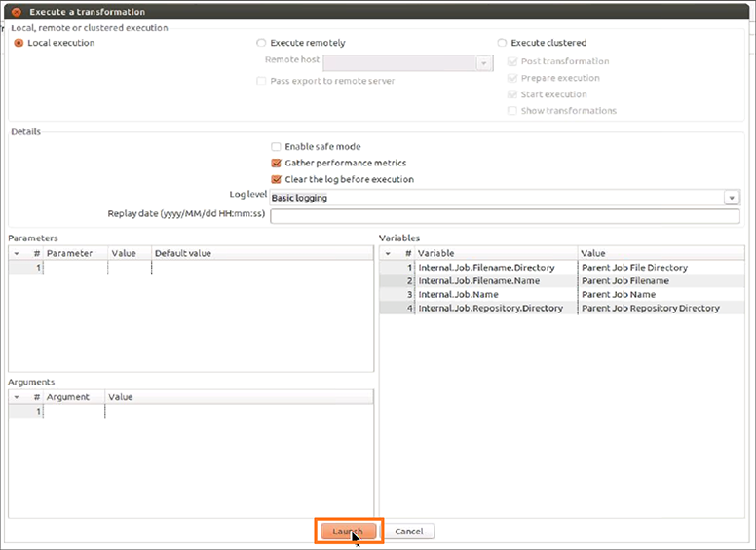Click the Replay date input field
756x550 pixels.
505,216
